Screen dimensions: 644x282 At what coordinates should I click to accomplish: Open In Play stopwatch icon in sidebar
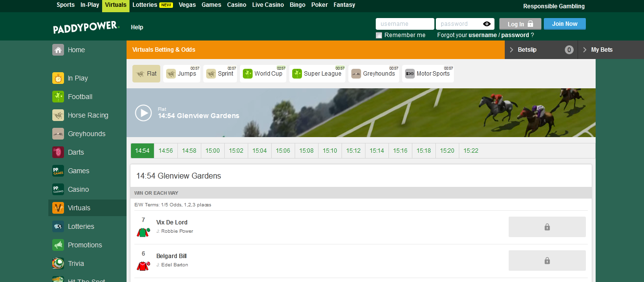(x=58, y=78)
